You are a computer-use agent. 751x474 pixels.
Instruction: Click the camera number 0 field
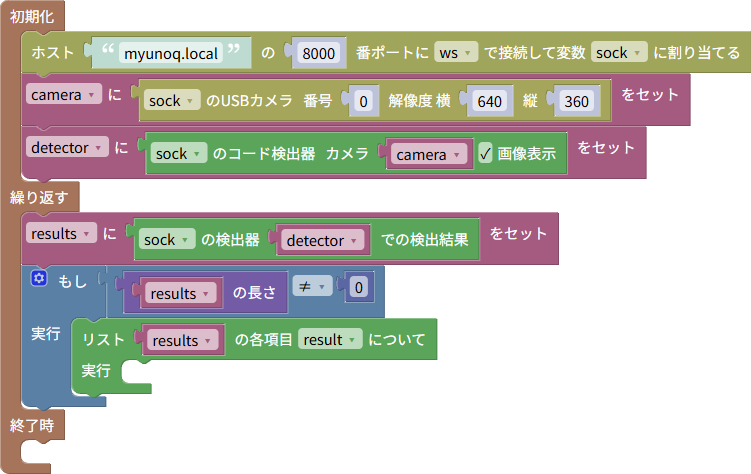pyautogui.click(x=364, y=101)
